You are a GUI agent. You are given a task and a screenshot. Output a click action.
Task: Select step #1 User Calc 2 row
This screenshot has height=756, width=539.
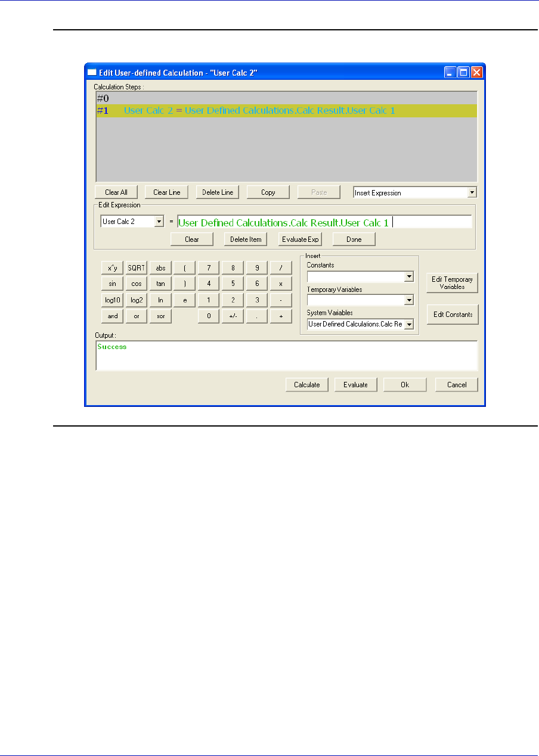(x=286, y=111)
